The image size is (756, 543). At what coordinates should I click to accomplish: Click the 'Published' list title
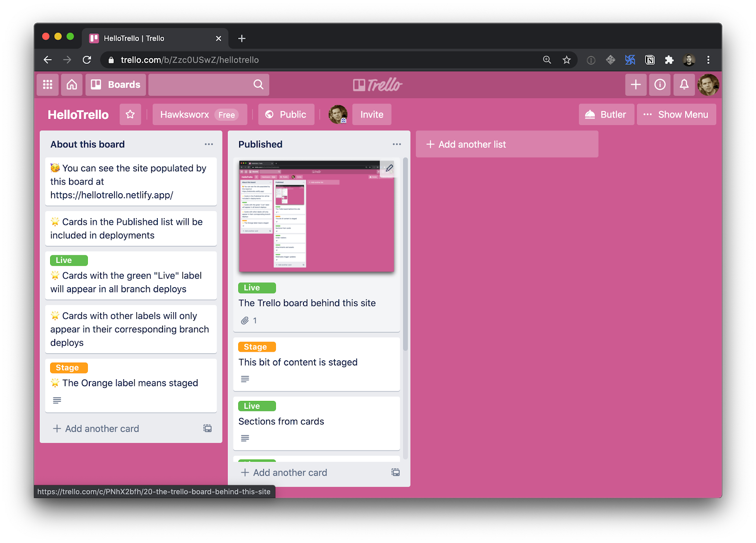[x=260, y=144]
